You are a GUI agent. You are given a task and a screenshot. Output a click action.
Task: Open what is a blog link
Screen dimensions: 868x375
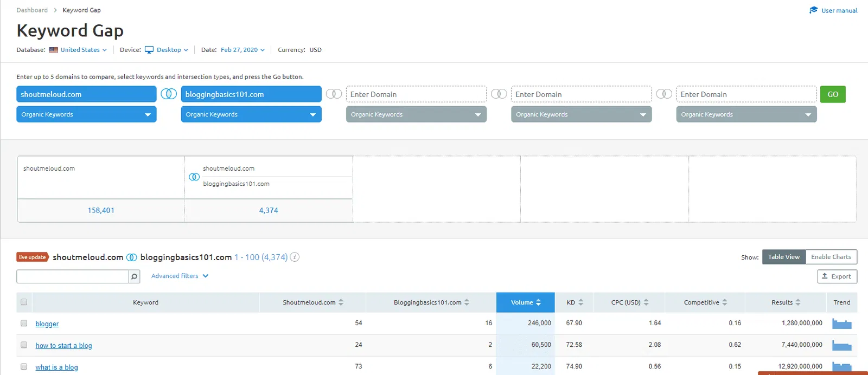pyautogui.click(x=56, y=367)
